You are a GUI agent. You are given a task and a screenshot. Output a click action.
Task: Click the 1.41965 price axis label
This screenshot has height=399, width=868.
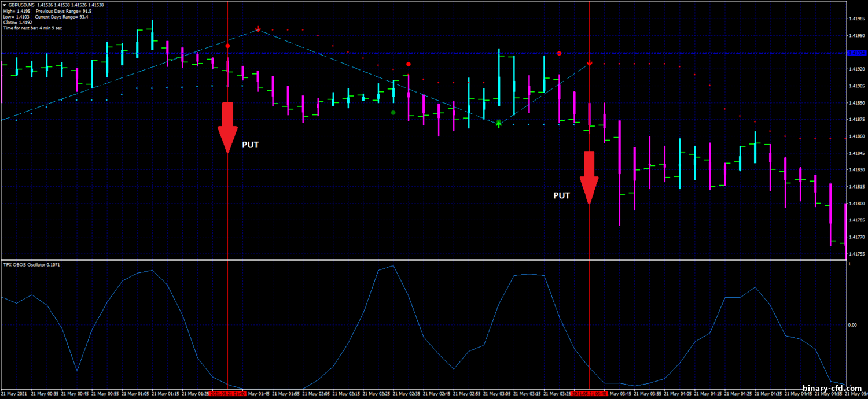pos(856,19)
